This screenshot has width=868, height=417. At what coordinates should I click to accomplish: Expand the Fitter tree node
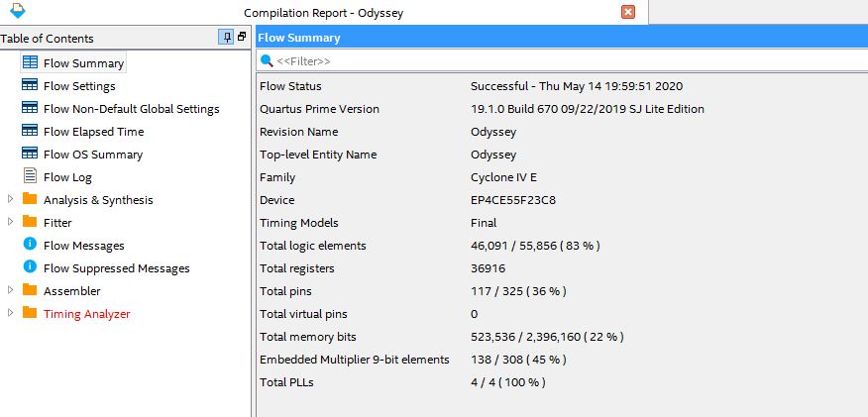10,222
